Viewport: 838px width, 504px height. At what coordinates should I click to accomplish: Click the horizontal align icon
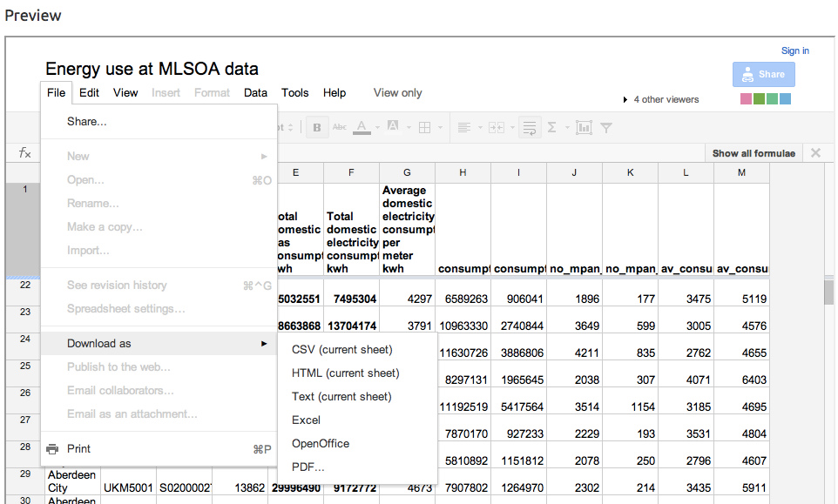click(x=464, y=128)
